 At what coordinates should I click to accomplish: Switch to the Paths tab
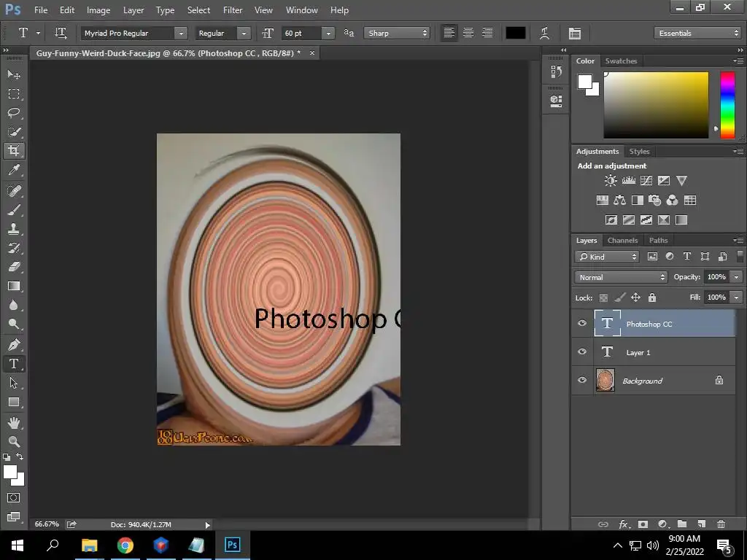click(659, 241)
